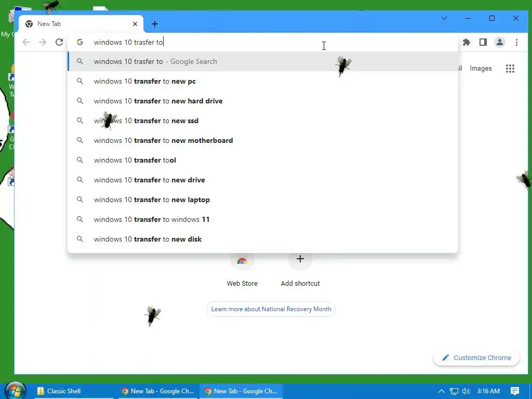
Task: Click the Add shortcut button
Action: [x=300, y=270]
